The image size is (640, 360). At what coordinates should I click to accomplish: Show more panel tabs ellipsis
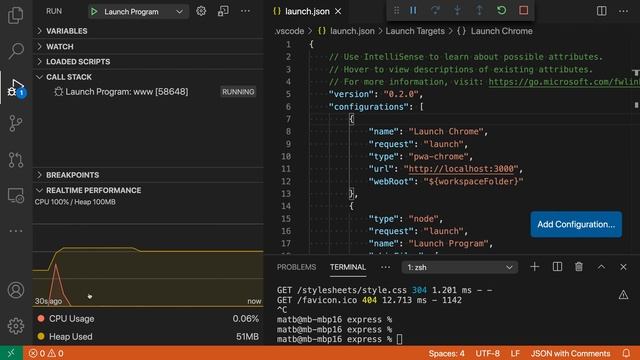click(x=385, y=267)
